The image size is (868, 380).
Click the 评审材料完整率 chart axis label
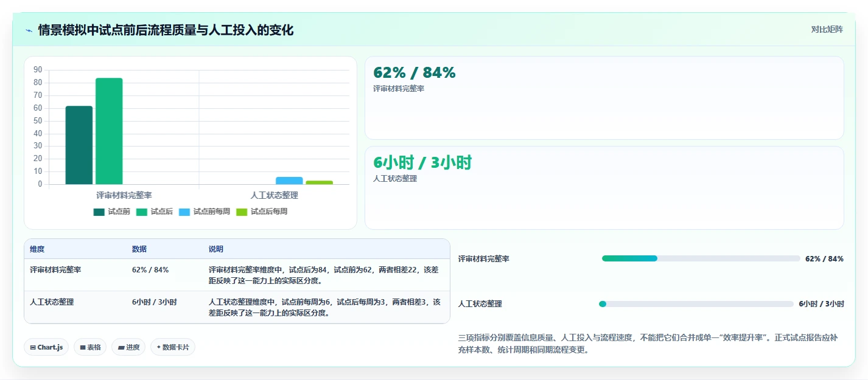pos(124,195)
